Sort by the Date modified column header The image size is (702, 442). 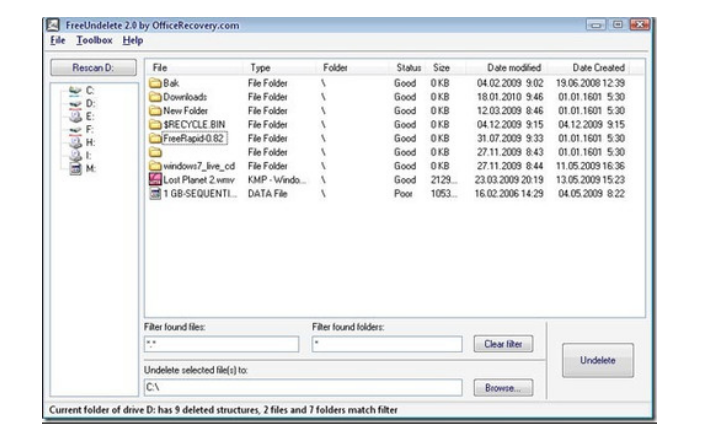point(514,68)
